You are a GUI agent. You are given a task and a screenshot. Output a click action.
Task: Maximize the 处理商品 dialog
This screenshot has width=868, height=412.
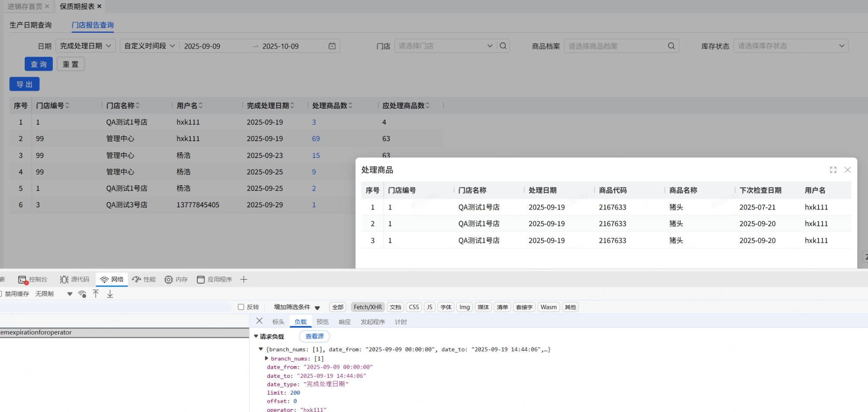coord(833,170)
